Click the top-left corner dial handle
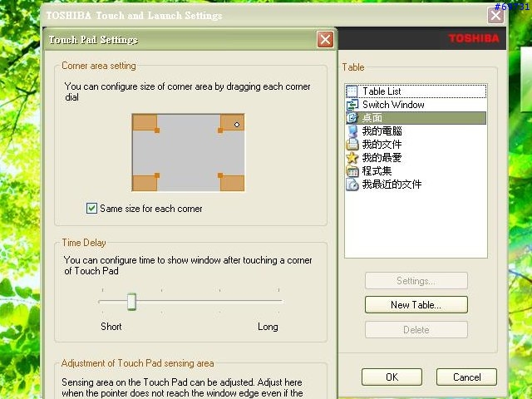The height and width of the screenshot is (399, 532). (x=157, y=131)
